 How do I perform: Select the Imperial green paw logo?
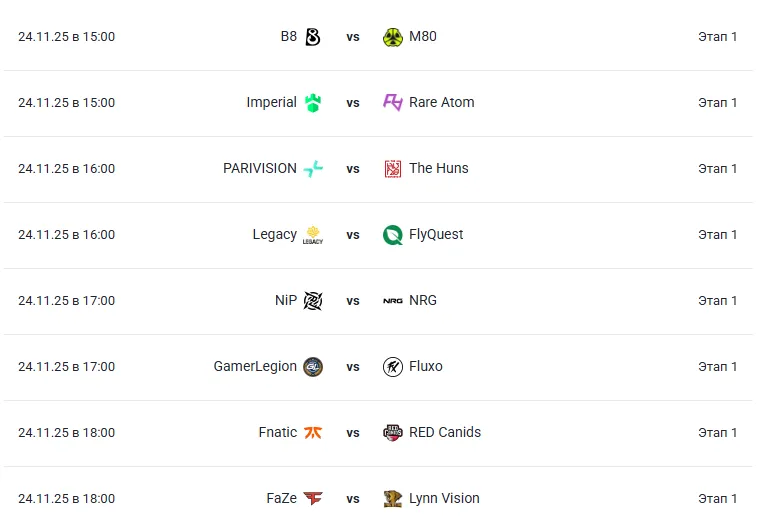pos(313,103)
